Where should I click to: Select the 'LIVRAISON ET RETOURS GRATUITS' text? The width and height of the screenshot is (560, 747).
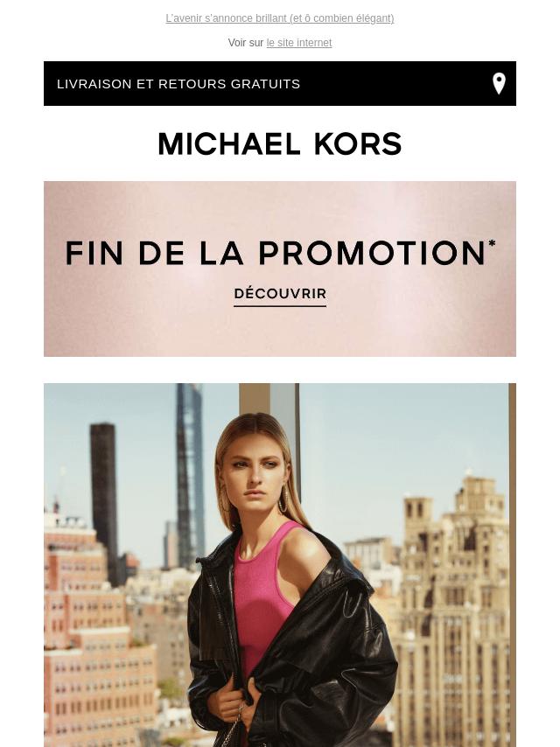[x=178, y=84]
